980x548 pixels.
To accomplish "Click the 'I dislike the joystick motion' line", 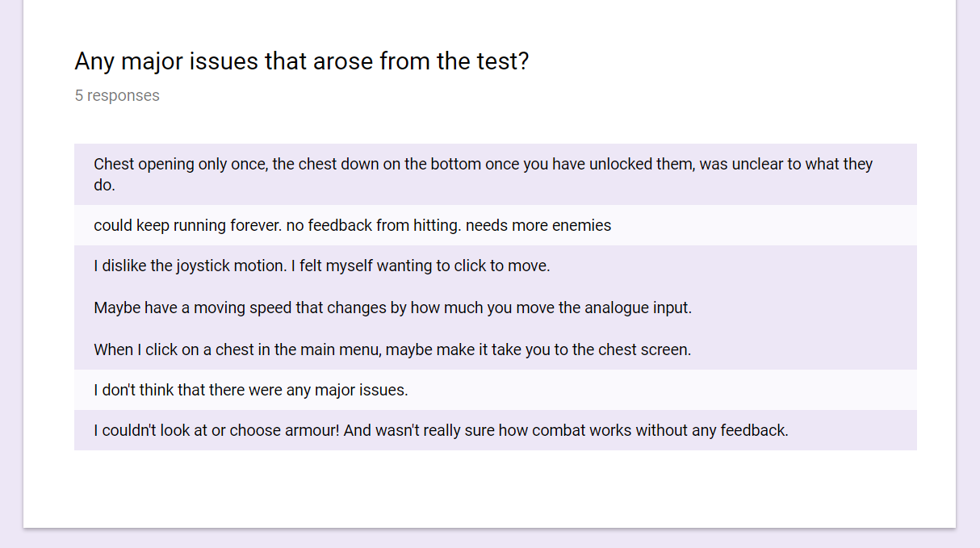I will 321,266.
